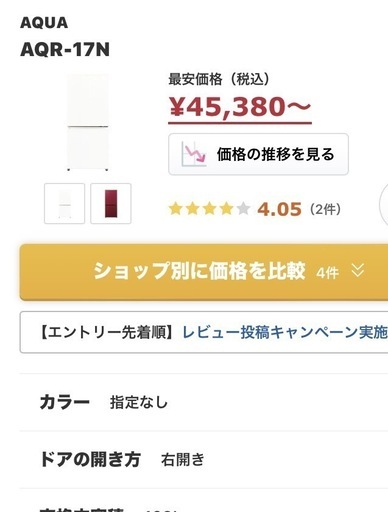
Task: Open the カラー 指定なし selector
Action: pos(204,402)
